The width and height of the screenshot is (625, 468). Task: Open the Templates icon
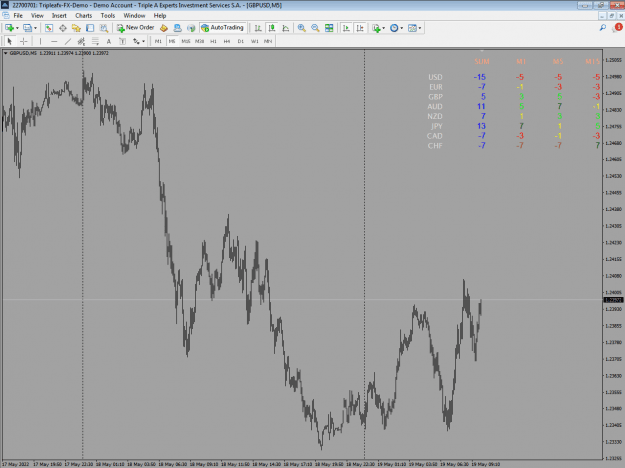click(412, 28)
